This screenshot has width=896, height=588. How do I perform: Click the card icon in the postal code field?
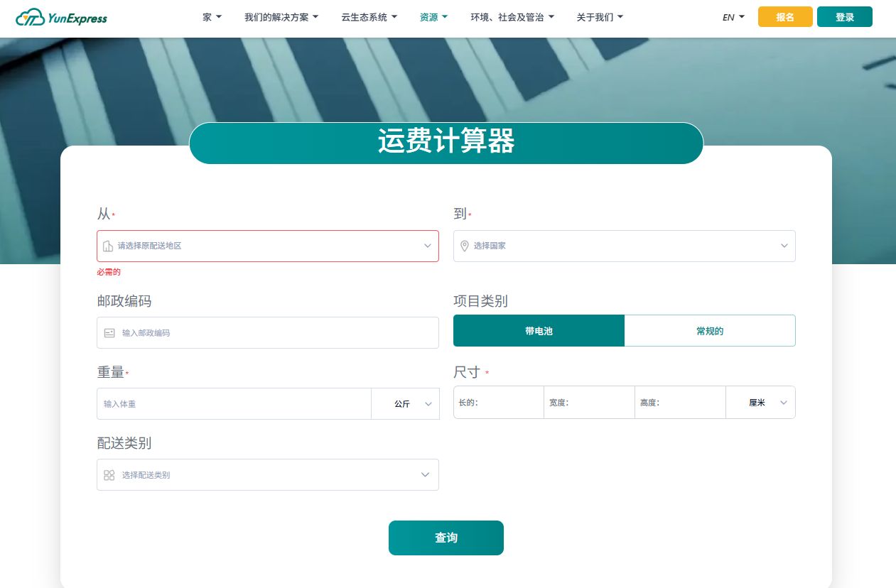pos(109,332)
